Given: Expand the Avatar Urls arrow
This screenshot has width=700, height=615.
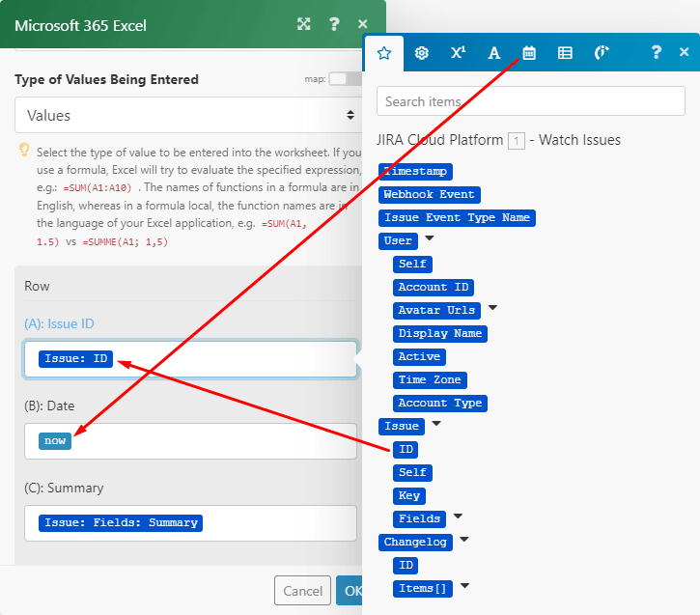Looking at the screenshot, I should click(x=492, y=308).
